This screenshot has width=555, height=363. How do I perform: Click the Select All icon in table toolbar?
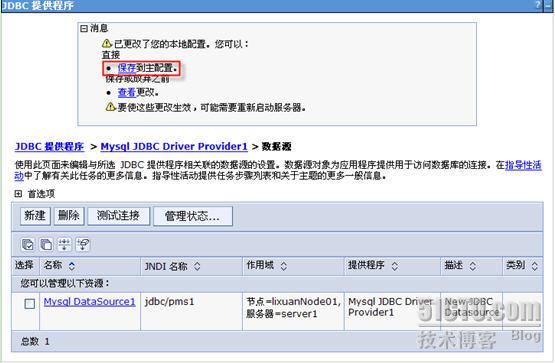click(28, 244)
